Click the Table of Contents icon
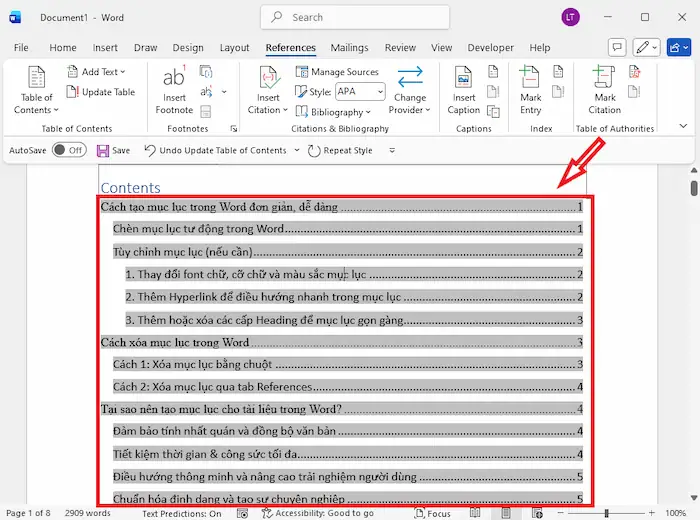 pyautogui.click(x=36, y=80)
